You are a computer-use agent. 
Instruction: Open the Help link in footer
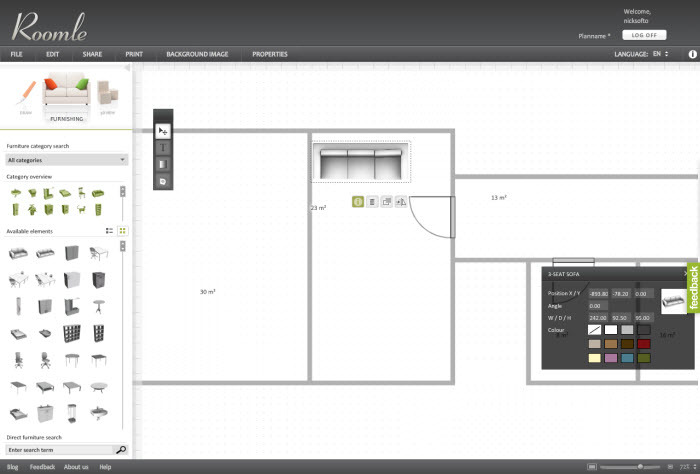105,467
